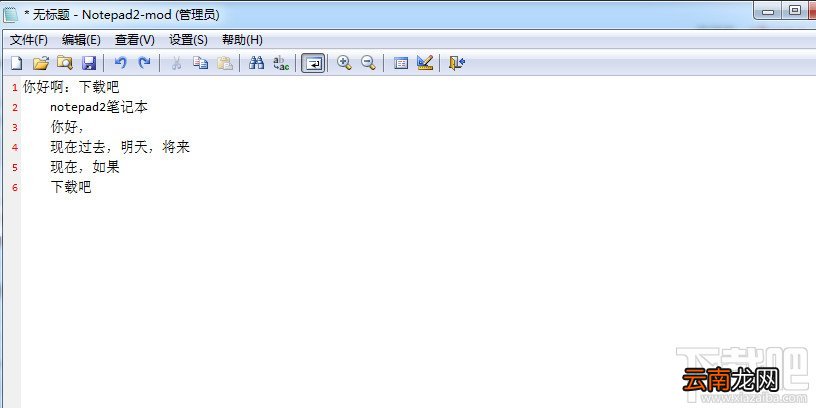Open the 文件(F) menu
The image size is (816, 408).
pos(29,40)
